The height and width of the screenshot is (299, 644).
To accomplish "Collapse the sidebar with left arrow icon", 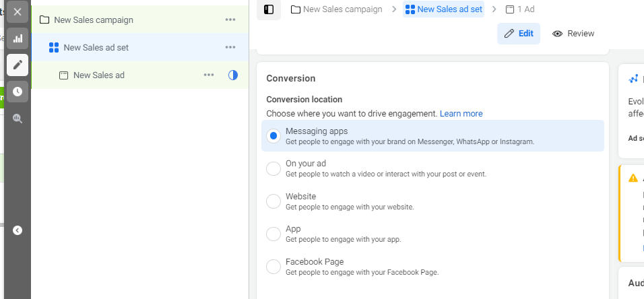I will tap(18, 230).
